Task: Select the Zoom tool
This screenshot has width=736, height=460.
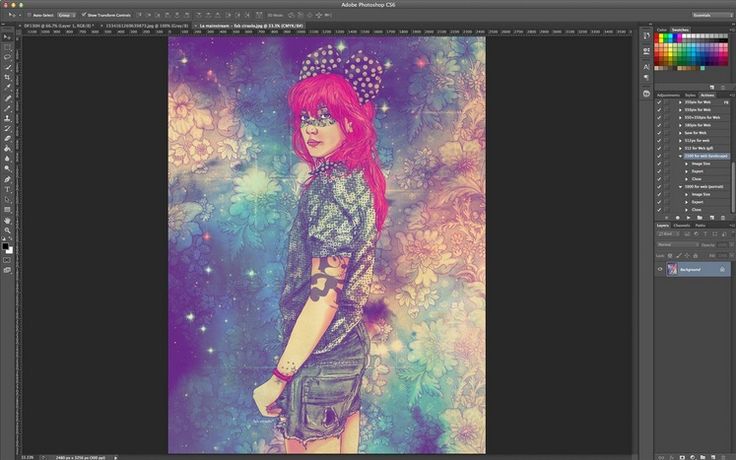Action: tap(7, 230)
